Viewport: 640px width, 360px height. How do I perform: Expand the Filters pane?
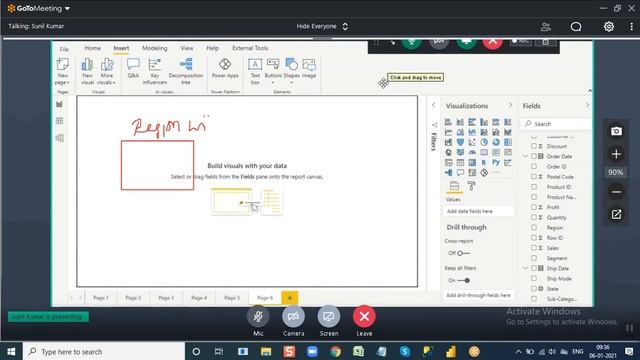click(x=433, y=105)
